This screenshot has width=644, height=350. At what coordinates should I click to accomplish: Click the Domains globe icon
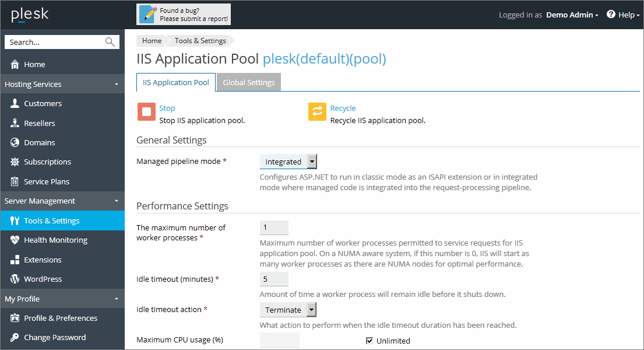click(x=15, y=143)
